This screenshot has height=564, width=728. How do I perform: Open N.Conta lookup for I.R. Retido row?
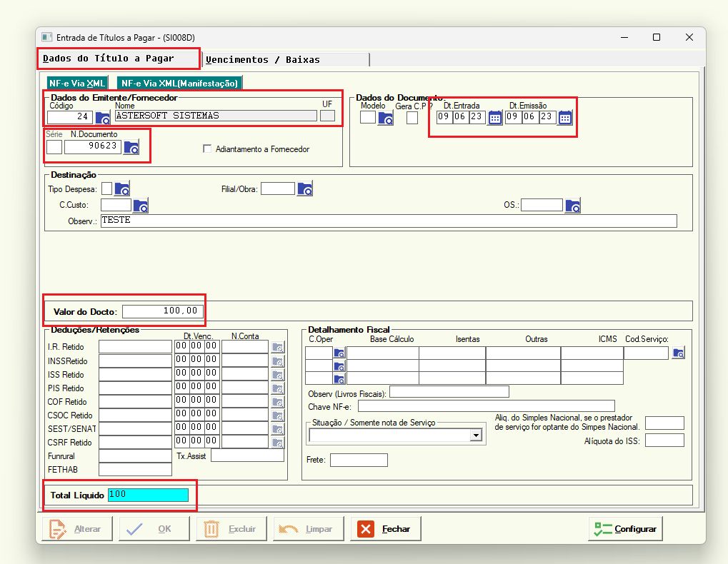click(278, 348)
